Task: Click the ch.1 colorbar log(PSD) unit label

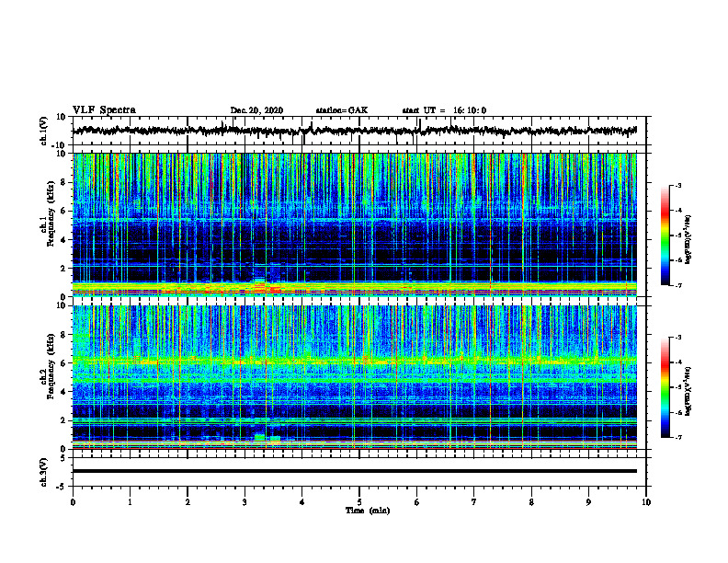Action: pos(688,240)
